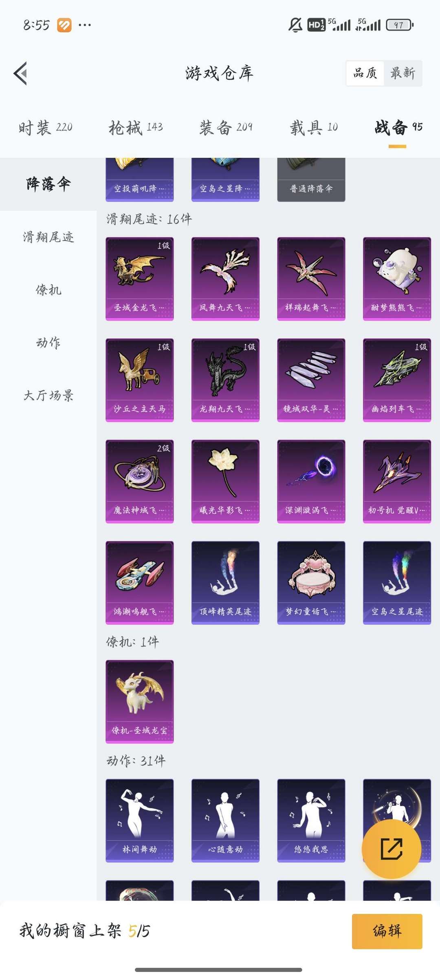This screenshot has width=440, height=980.
Task: Sort warehouse by 最新
Action: tap(403, 73)
